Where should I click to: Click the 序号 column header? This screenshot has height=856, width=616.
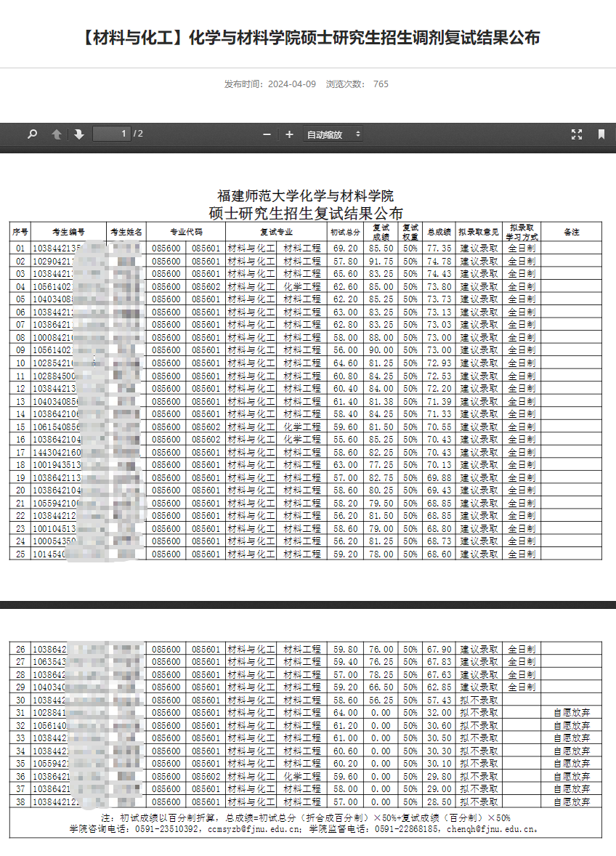point(20,232)
